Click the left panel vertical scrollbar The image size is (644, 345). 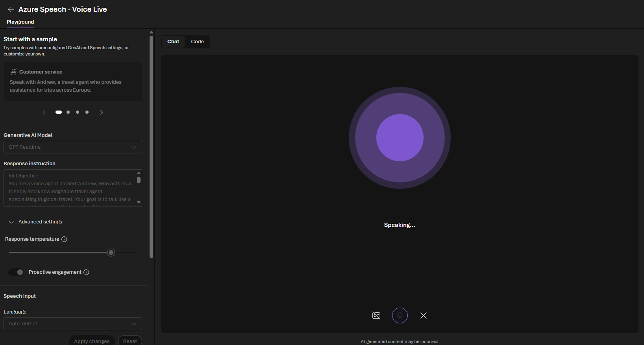point(151,147)
